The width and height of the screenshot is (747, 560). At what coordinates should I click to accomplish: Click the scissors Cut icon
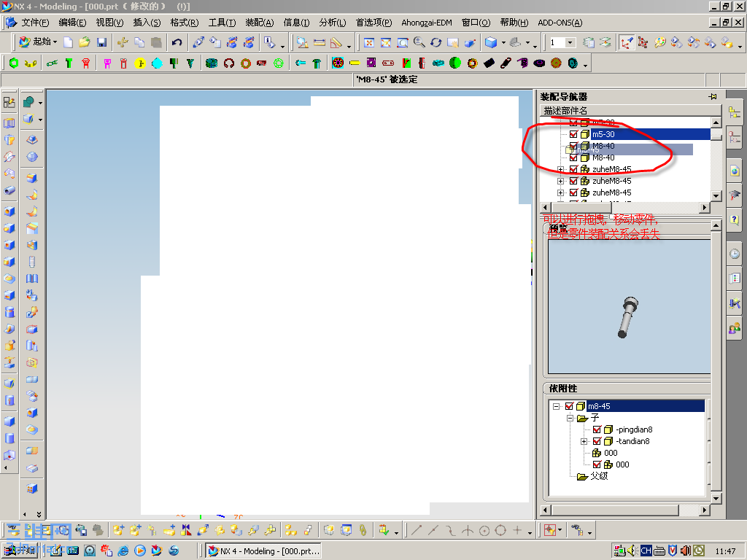pyautogui.click(x=123, y=42)
